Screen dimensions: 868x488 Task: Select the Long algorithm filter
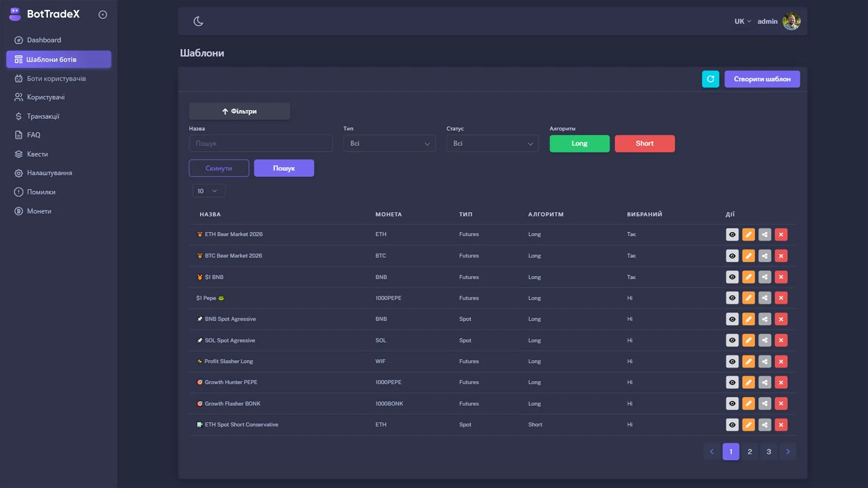(x=580, y=143)
